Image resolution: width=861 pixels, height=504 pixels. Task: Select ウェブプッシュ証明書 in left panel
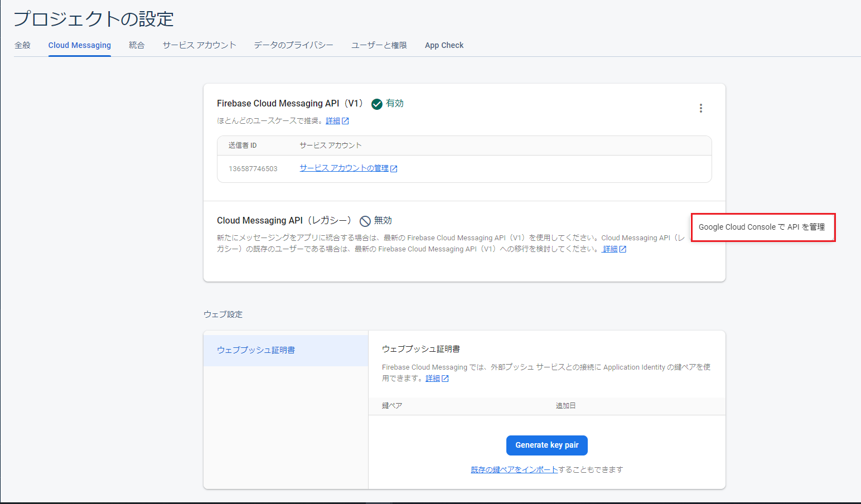[286, 350]
